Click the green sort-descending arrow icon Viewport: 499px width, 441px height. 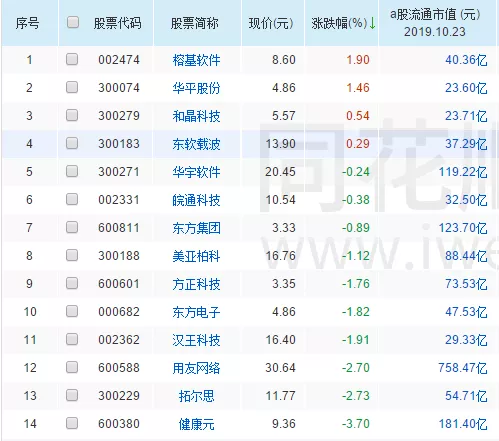click(373, 23)
